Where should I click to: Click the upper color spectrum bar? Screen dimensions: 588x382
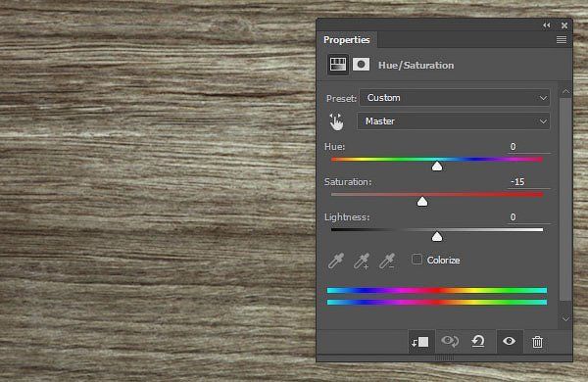(x=437, y=290)
